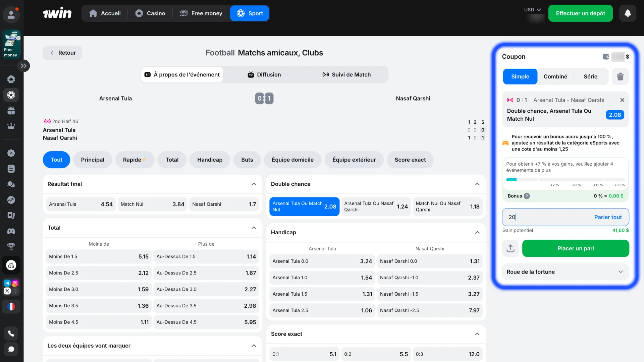Click the phone call icon in sidebar

coord(11,334)
